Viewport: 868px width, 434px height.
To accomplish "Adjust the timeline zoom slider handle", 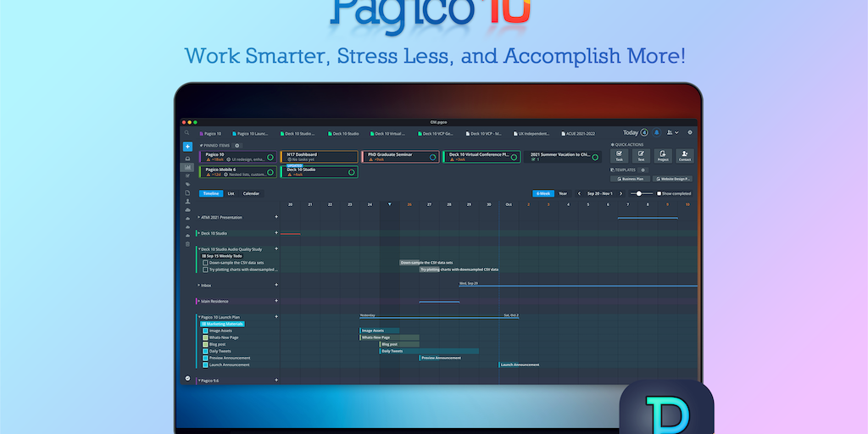I will click(x=639, y=194).
